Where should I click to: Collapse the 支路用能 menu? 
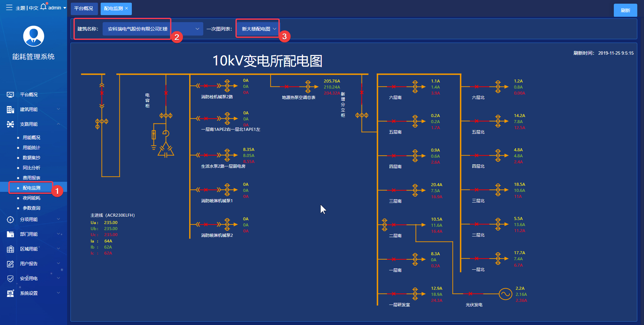pyautogui.click(x=59, y=124)
